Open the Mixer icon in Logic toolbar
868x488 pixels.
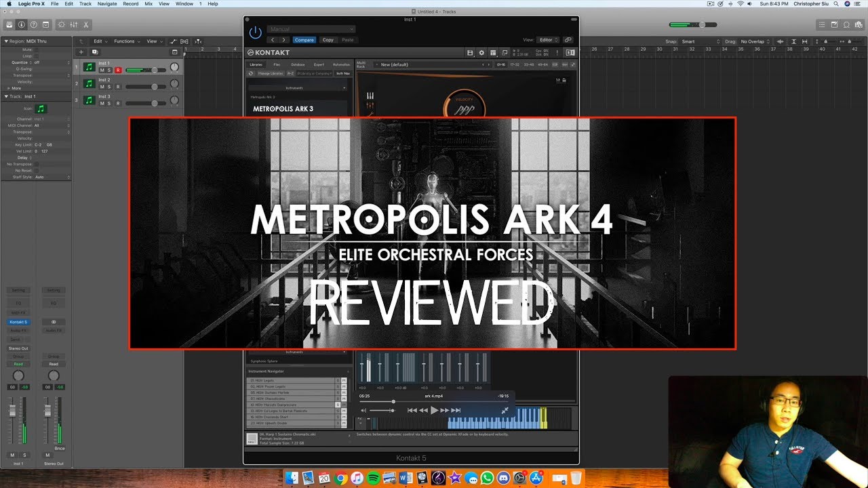(x=74, y=24)
